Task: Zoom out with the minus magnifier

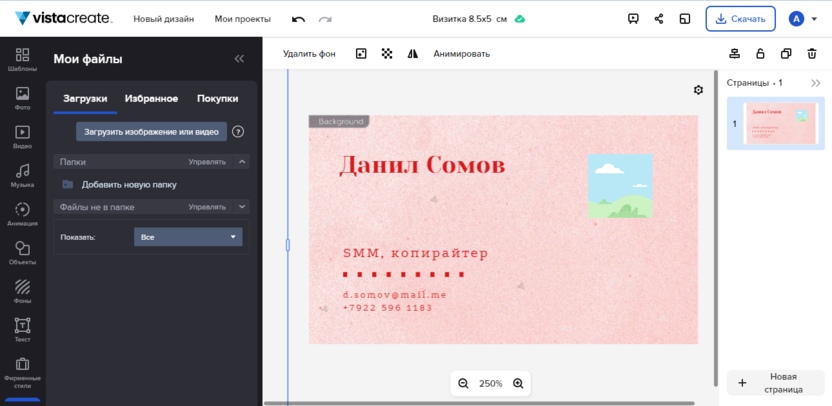Action: coord(463,384)
